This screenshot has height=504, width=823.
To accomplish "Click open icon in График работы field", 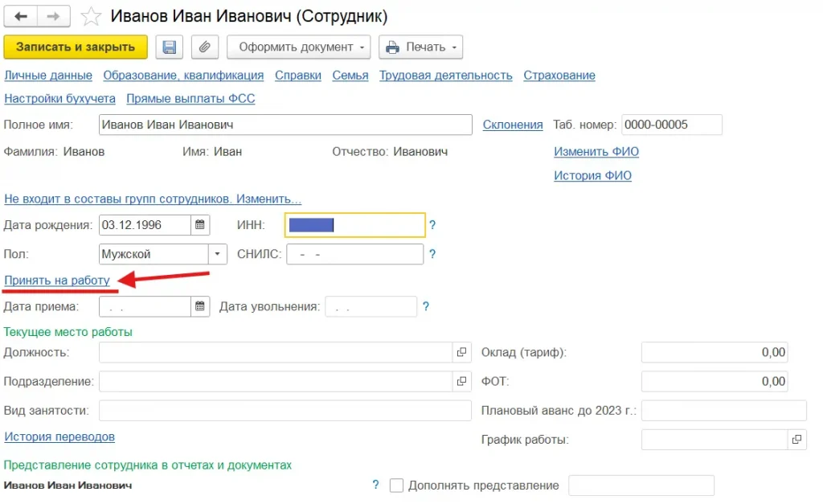I will [x=796, y=440].
